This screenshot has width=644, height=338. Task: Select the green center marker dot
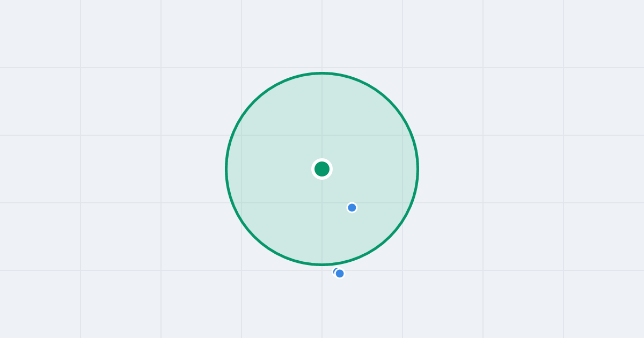tap(322, 169)
